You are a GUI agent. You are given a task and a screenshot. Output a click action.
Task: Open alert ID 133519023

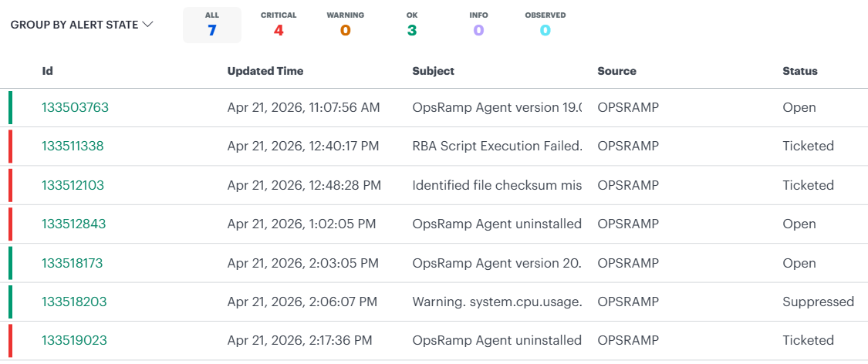click(74, 340)
